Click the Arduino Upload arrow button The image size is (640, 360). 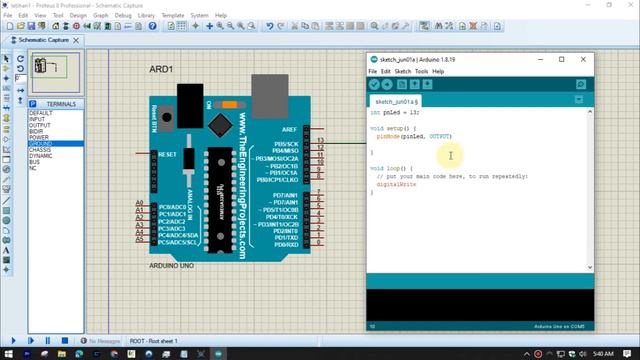[x=387, y=84]
